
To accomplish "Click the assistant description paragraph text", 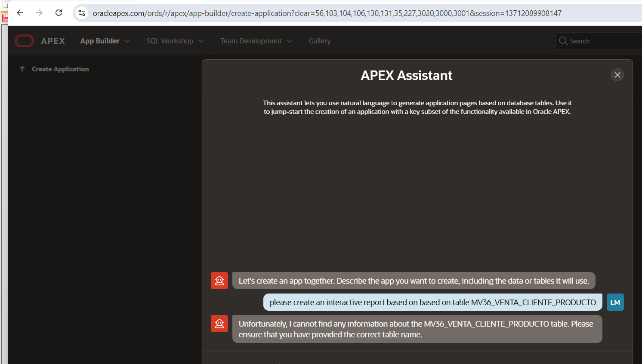I will (417, 107).
